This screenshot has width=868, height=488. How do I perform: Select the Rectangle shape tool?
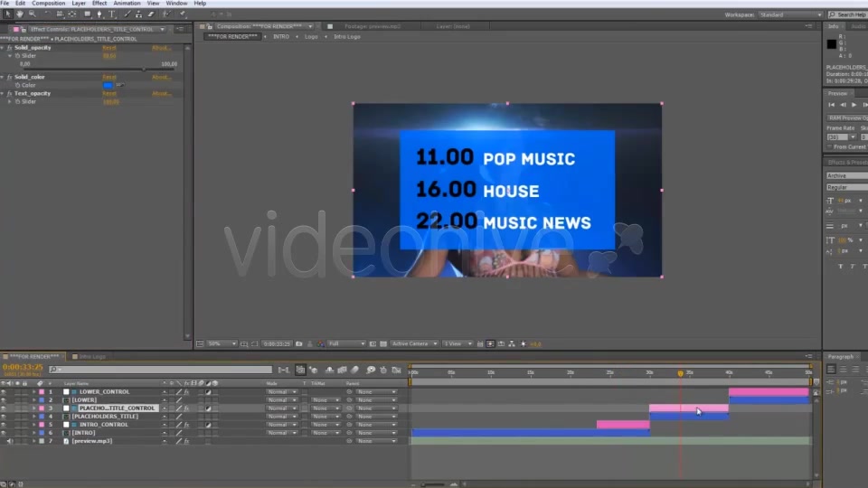point(88,14)
